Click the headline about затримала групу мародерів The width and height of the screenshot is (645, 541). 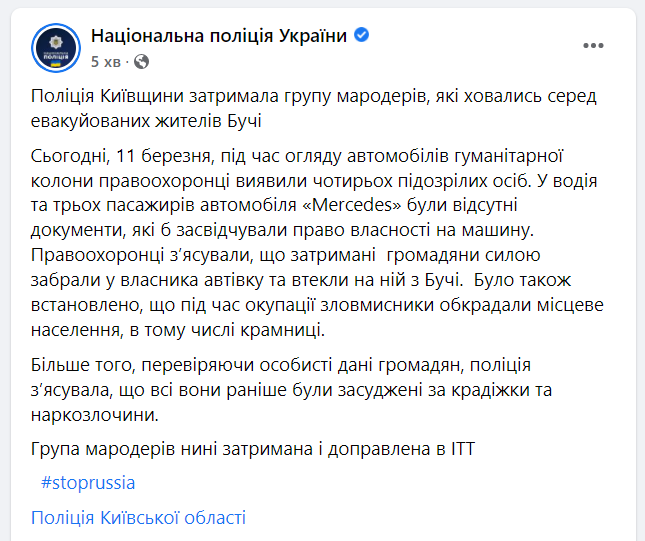(313, 108)
